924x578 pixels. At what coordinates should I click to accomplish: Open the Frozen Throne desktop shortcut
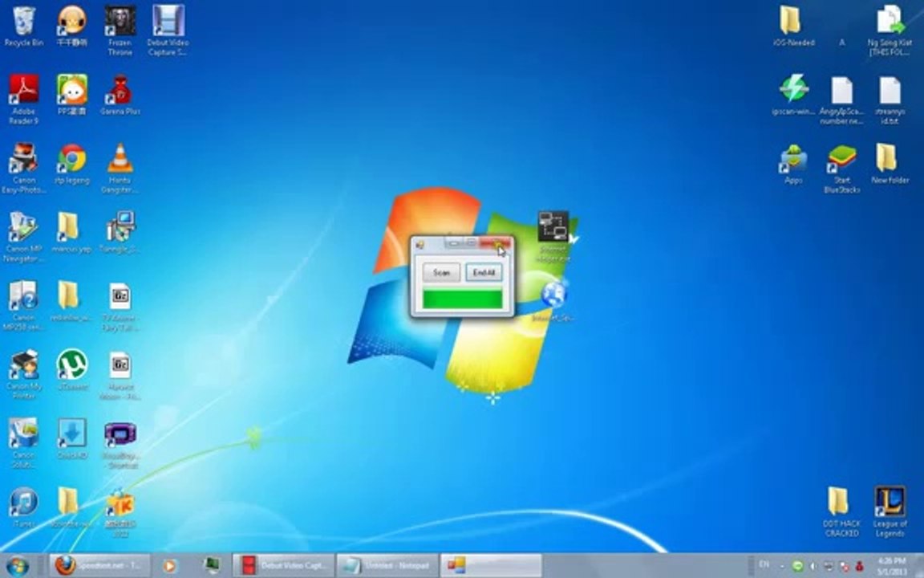point(120,30)
